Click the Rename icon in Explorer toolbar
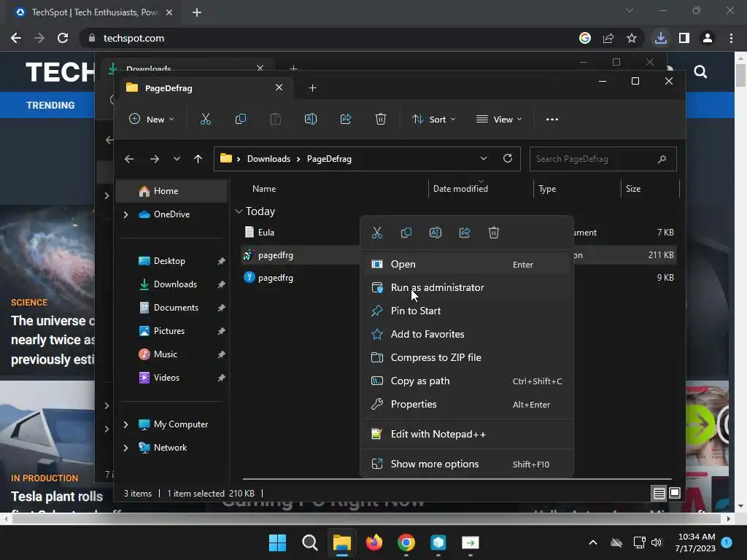The width and height of the screenshot is (747, 560). point(311,119)
